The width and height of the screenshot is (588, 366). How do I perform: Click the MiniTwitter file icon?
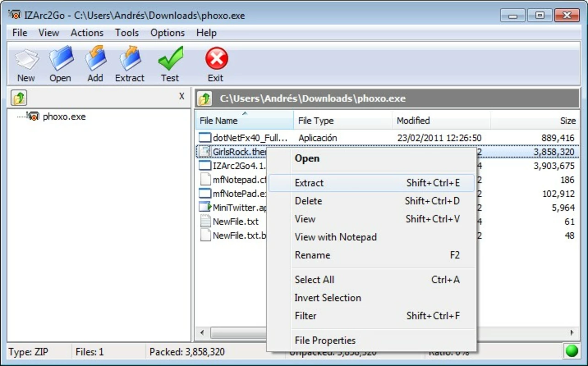[205, 207]
